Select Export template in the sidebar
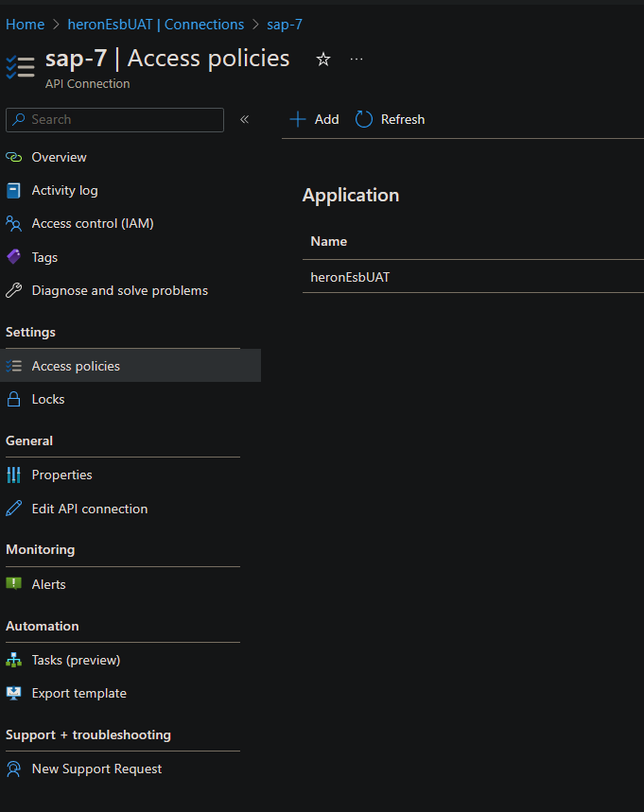The width and height of the screenshot is (644, 812). 79,694
